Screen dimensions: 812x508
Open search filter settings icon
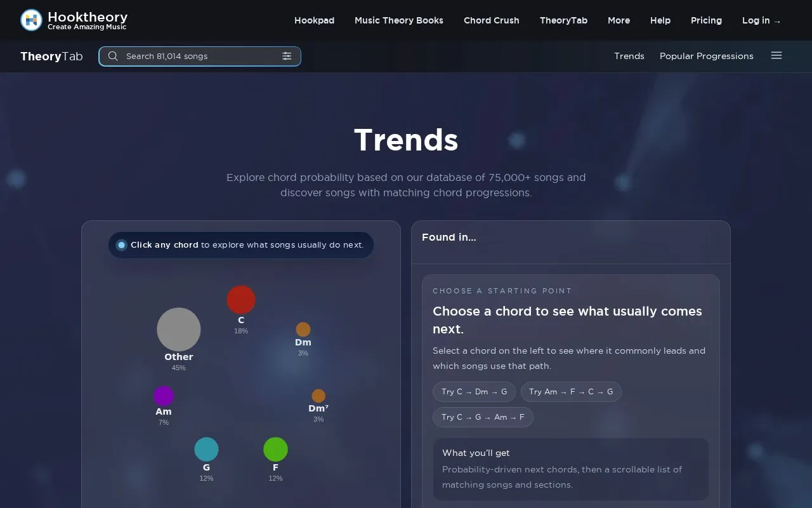pos(287,56)
